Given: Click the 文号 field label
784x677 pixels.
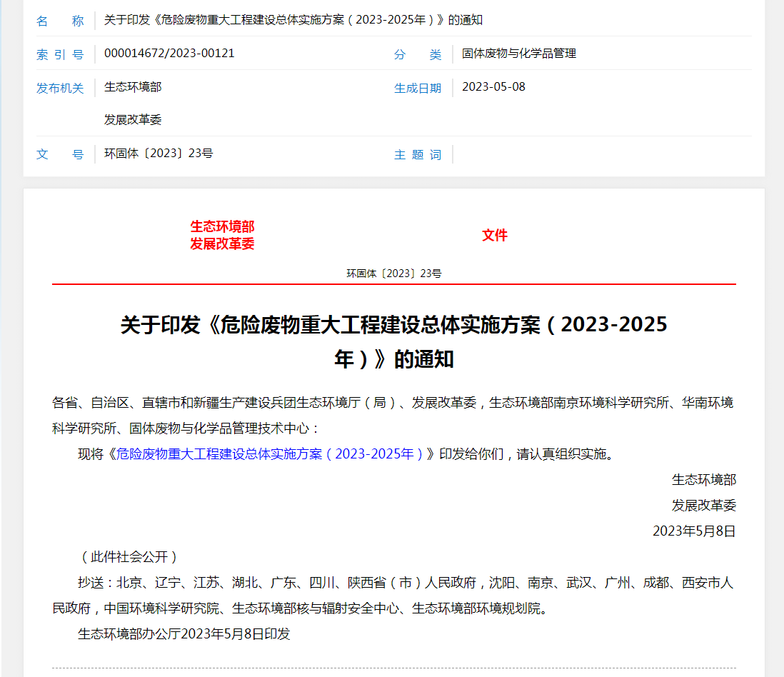Looking at the screenshot, I should click(60, 154).
